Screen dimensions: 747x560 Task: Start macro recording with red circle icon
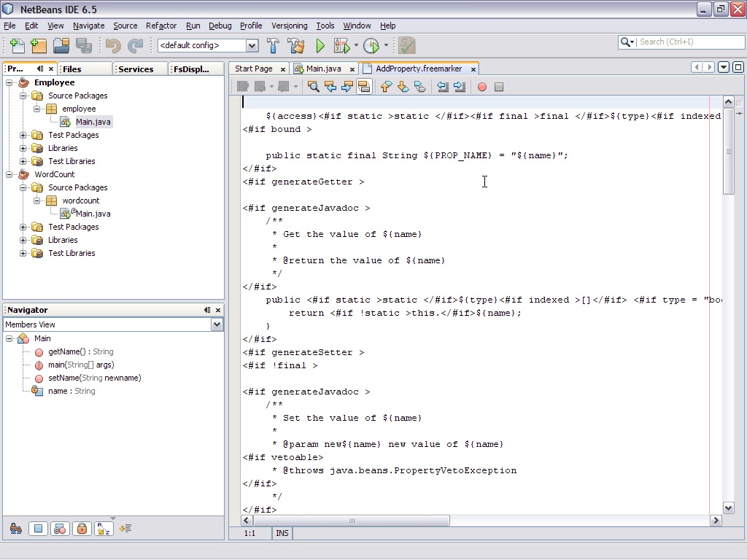pos(482,87)
